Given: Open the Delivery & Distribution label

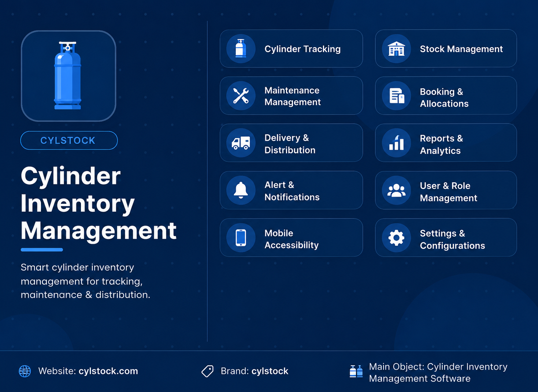Looking at the screenshot, I should pos(290,144).
